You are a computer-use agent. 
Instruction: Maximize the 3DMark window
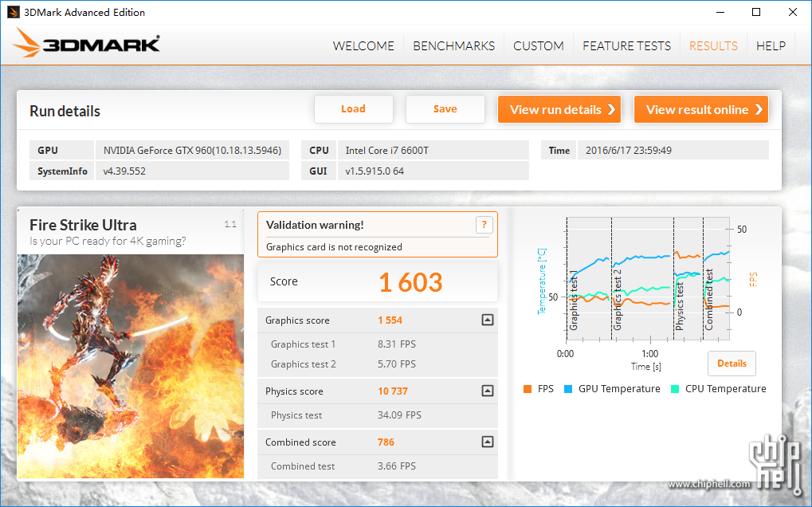tap(756, 12)
